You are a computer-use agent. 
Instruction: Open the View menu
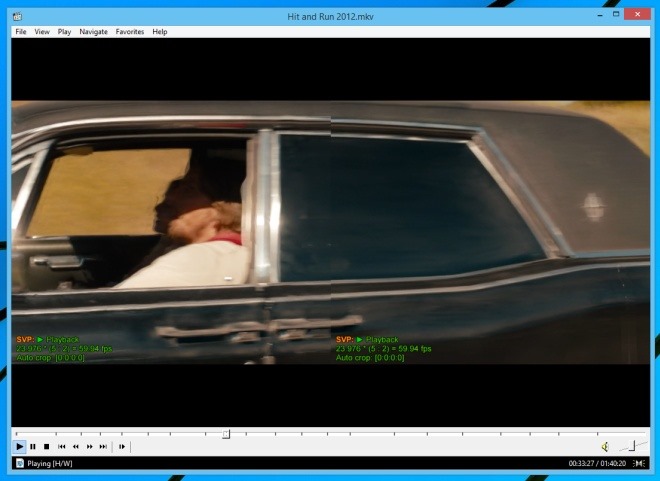(42, 32)
